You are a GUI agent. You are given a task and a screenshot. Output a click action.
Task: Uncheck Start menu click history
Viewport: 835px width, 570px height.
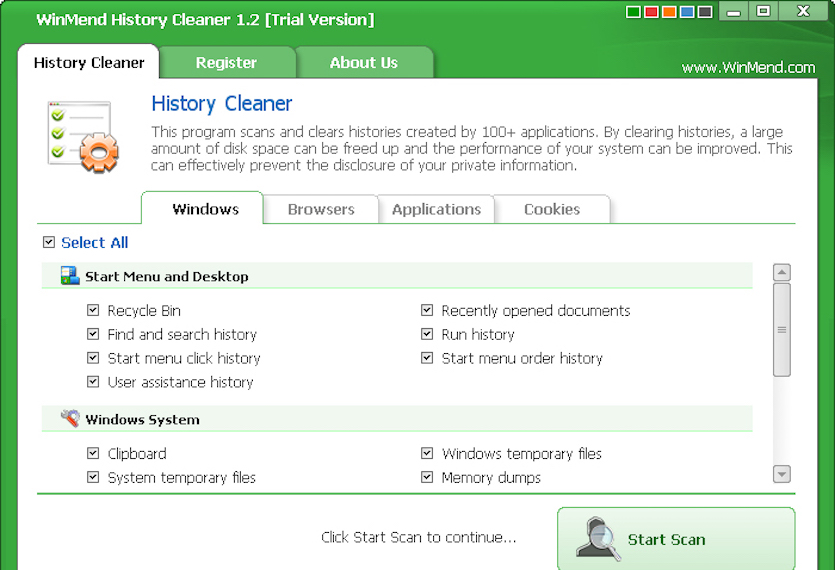click(x=93, y=358)
